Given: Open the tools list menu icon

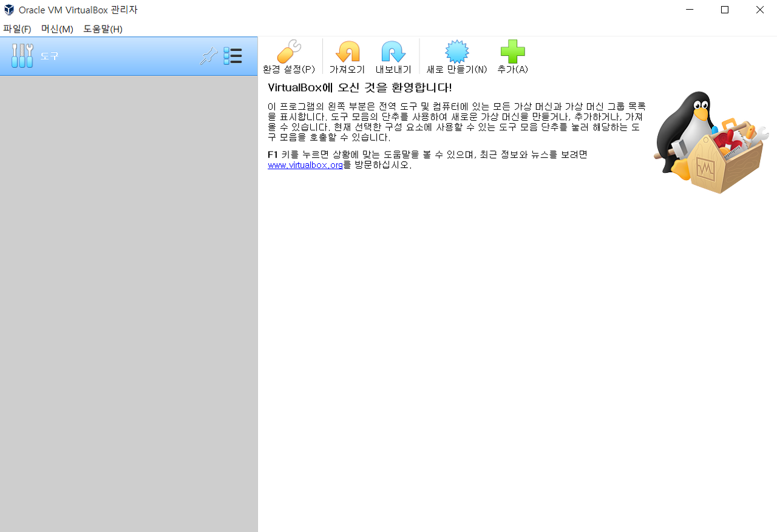Looking at the screenshot, I should point(232,56).
